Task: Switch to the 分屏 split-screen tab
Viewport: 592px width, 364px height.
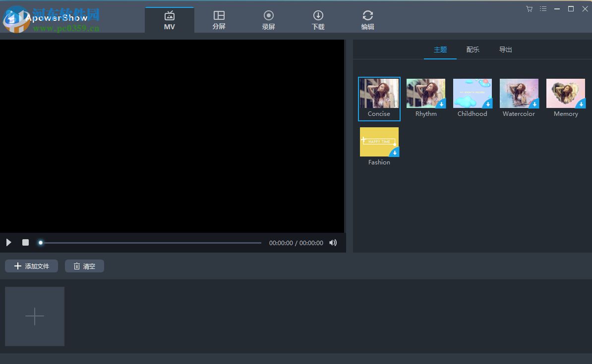Action: [x=219, y=20]
